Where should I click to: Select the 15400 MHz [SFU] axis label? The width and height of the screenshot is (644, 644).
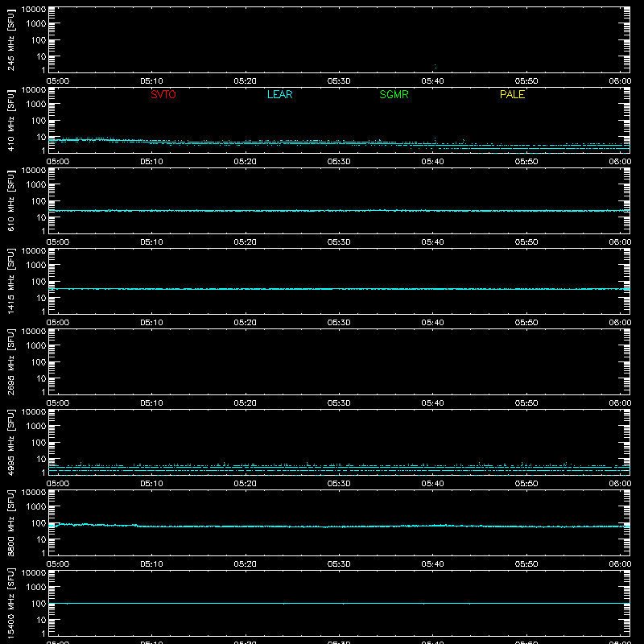pyautogui.click(x=11, y=604)
